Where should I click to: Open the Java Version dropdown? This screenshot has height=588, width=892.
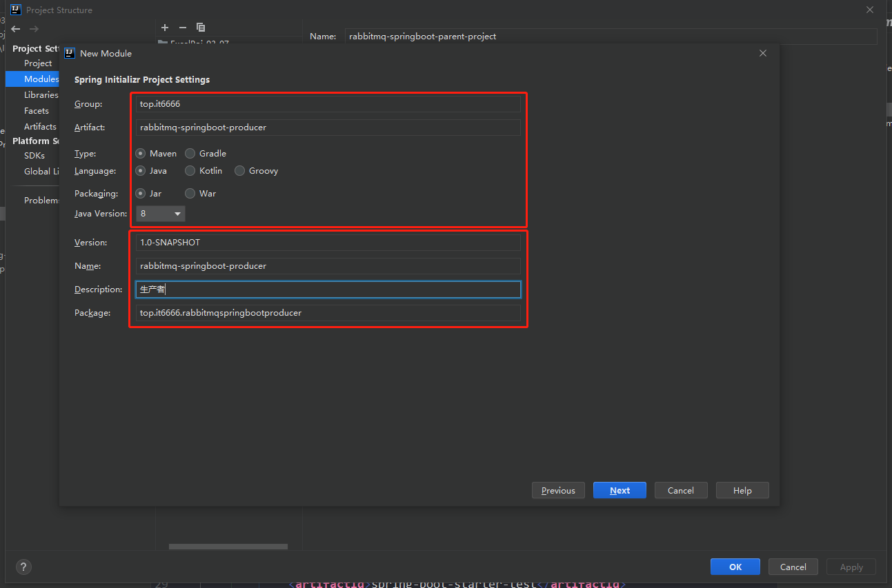(x=161, y=214)
